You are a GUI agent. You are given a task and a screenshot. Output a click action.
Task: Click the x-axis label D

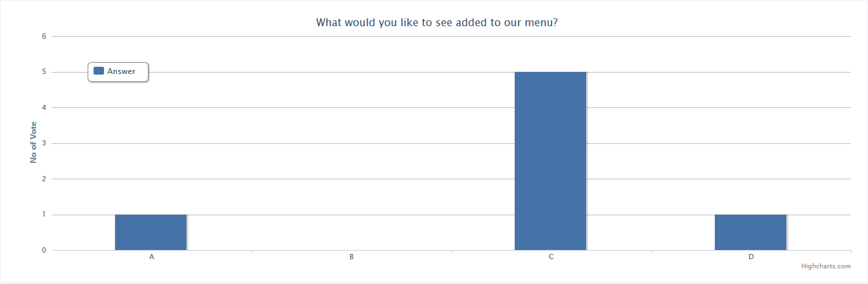point(751,257)
